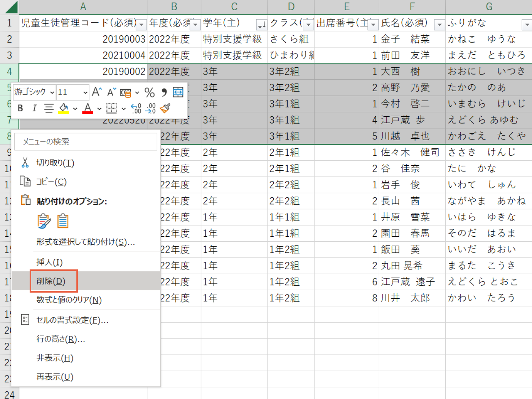Paste keeping source formatting icon
532x399 pixels.
coord(44,221)
